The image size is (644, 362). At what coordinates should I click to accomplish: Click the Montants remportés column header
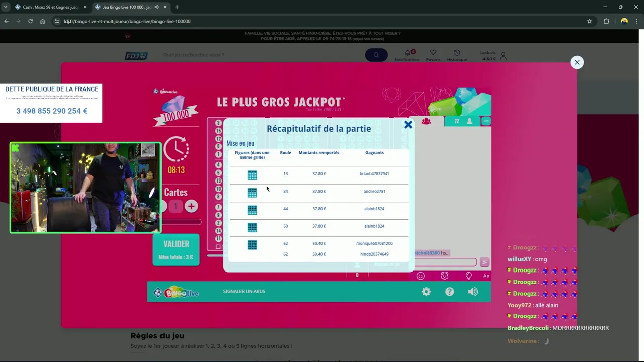(x=319, y=153)
